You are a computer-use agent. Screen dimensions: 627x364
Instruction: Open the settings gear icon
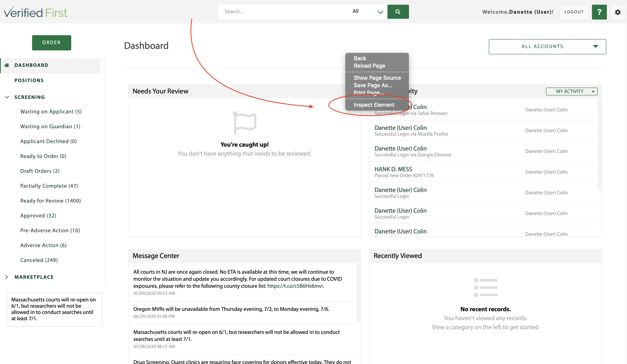pyautogui.click(x=618, y=12)
